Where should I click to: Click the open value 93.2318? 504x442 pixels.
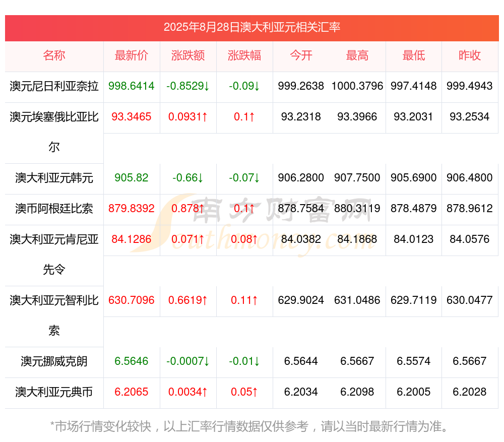[x=301, y=117]
